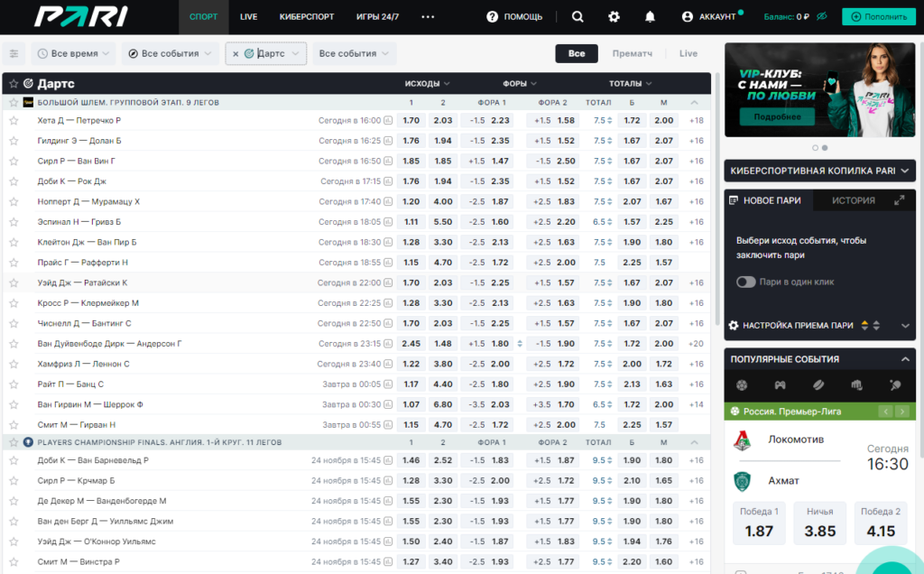Expand the coupon panel with the arrows icon
The image size is (924, 574).
pyautogui.click(x=900, y=200)
